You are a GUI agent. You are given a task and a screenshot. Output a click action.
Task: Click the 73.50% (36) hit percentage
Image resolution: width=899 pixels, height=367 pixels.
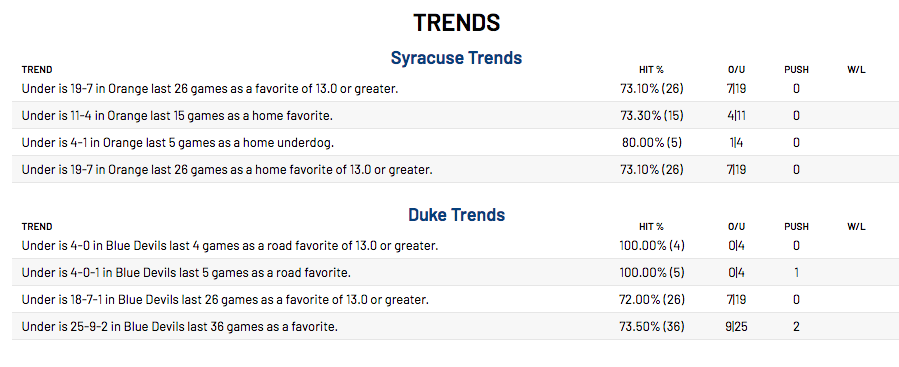(652, 327)
